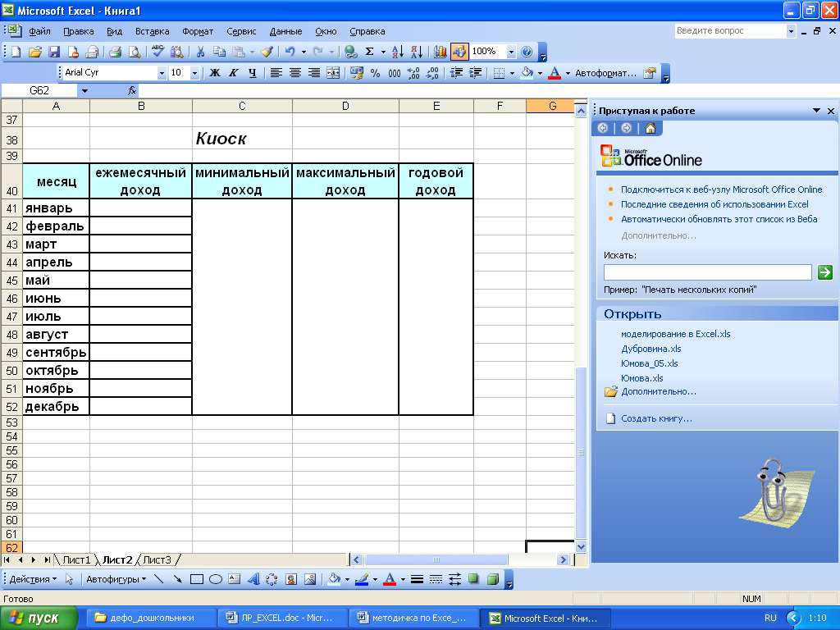The height and width of the screenshot is (630, 840).
Task: Sort ascending A-Z icon
Action: 398,52
